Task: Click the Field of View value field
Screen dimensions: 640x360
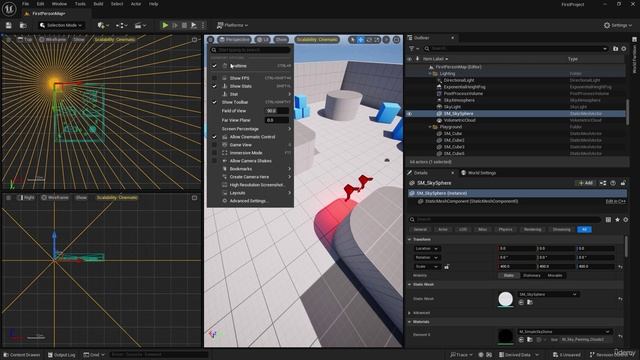Action: 277,111
